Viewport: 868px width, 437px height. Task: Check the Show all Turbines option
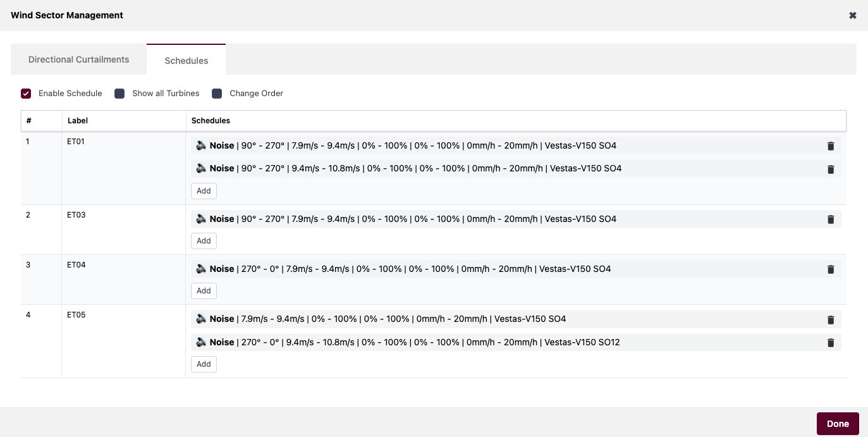coord(119,93)
